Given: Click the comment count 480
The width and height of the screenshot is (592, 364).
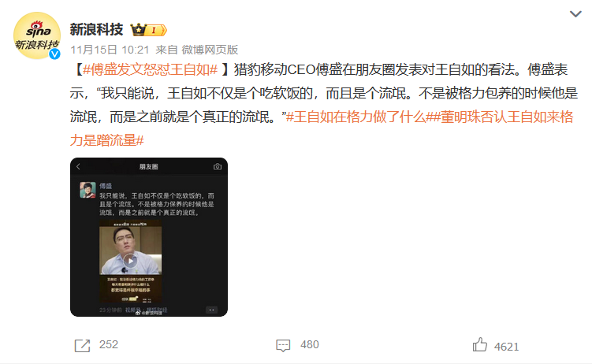Looking at the screenshot, I should point(310,344).
